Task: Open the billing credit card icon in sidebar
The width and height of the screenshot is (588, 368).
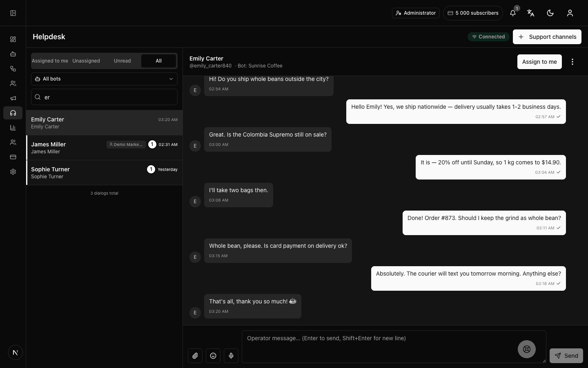Action: click(13, 157)
